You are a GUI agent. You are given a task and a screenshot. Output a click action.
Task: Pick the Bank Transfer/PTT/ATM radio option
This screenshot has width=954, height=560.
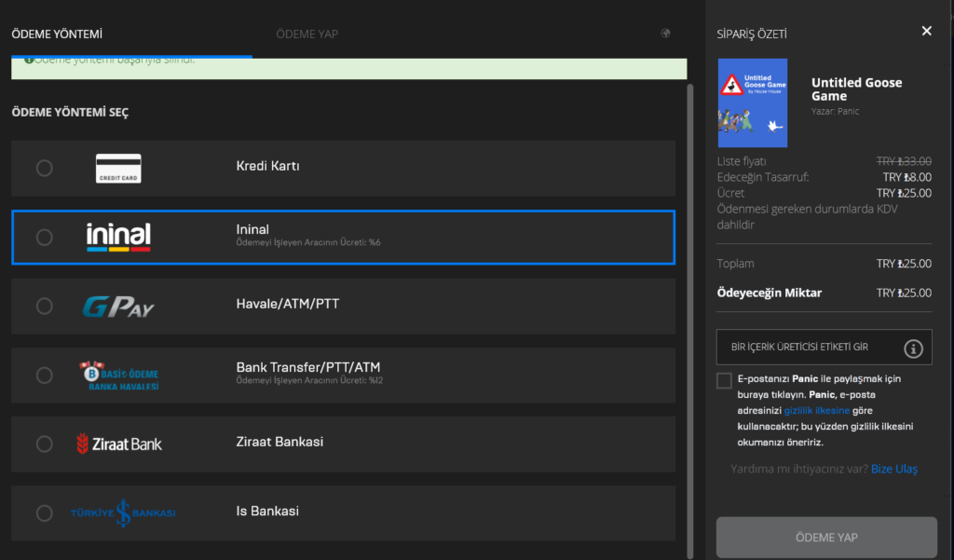tap(45, 375)
